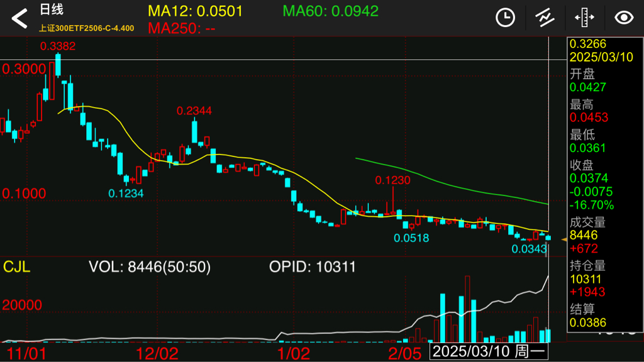Toggle the MA60 moving average label
The width and height of the screenshot is (644, 362).
[x=330, y=11]
